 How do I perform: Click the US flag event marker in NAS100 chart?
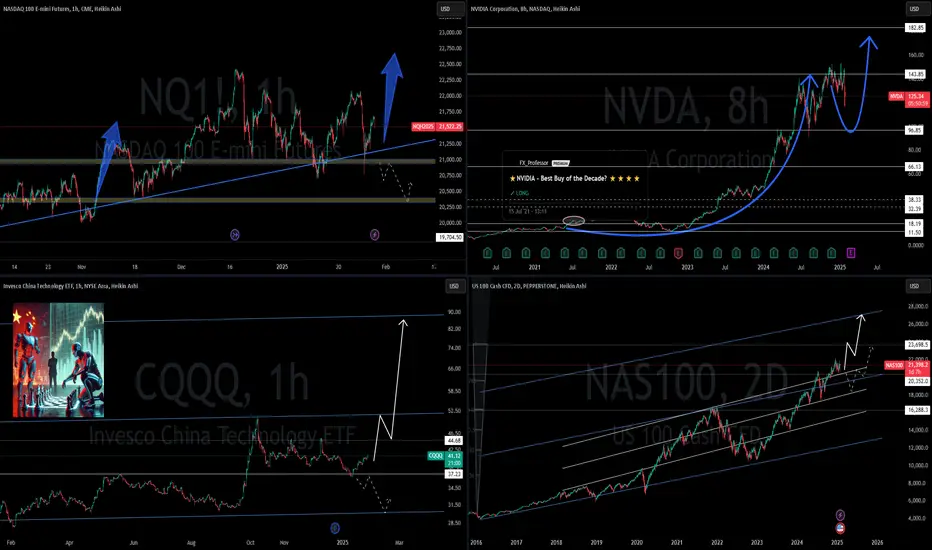pos(840,527)
